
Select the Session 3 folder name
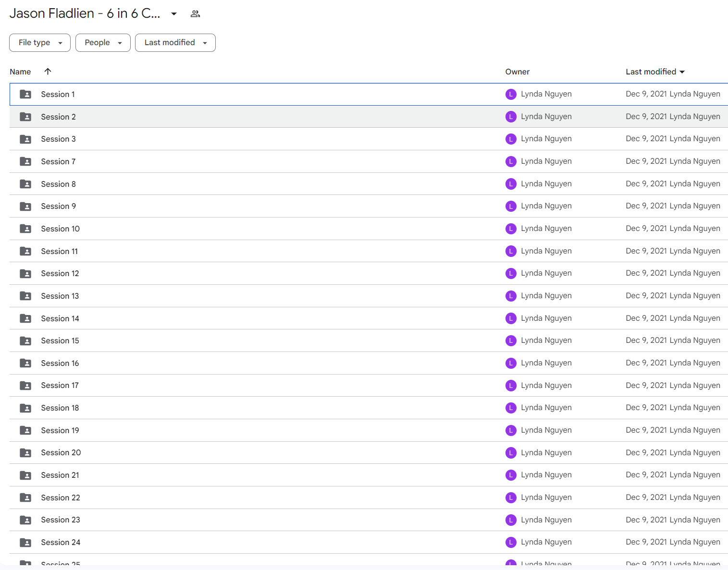tap(58, 139)
